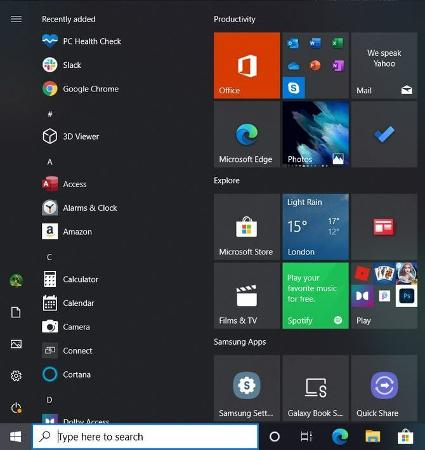The width and height of the screenshot is (425, 450).
Task: Expand the Start menu hamburger
Action: tap(16, 19)
